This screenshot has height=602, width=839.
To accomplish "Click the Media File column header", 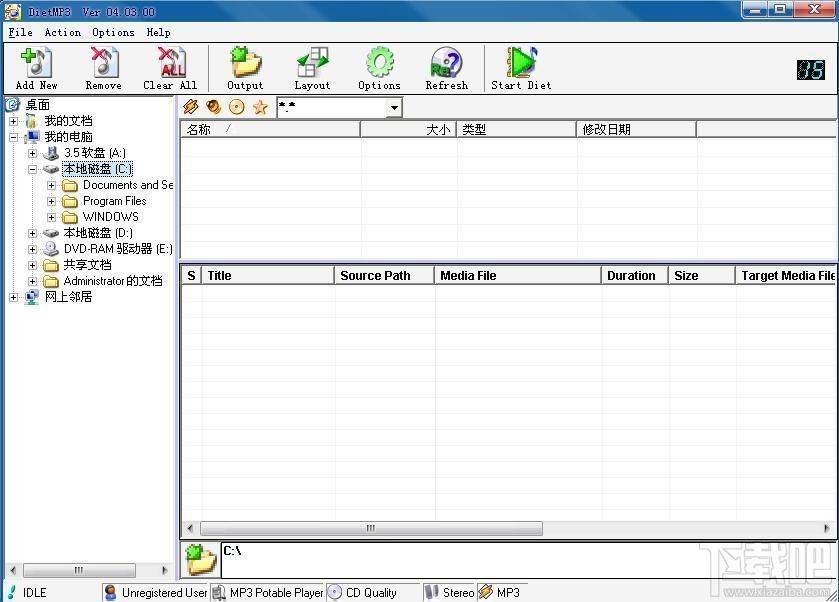I will click(x=518, y=276).
